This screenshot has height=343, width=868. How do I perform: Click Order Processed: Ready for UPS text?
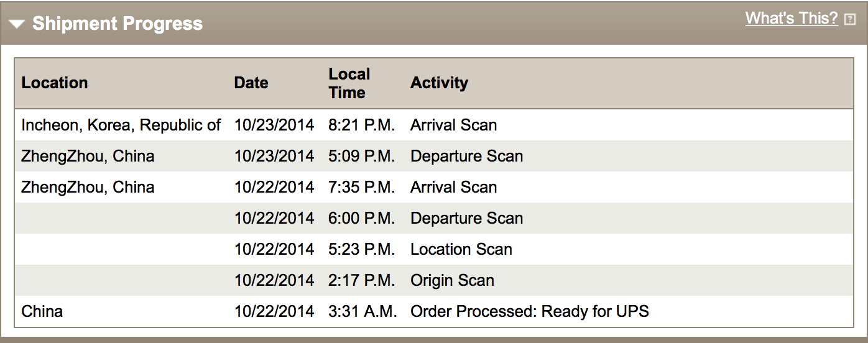530,311
